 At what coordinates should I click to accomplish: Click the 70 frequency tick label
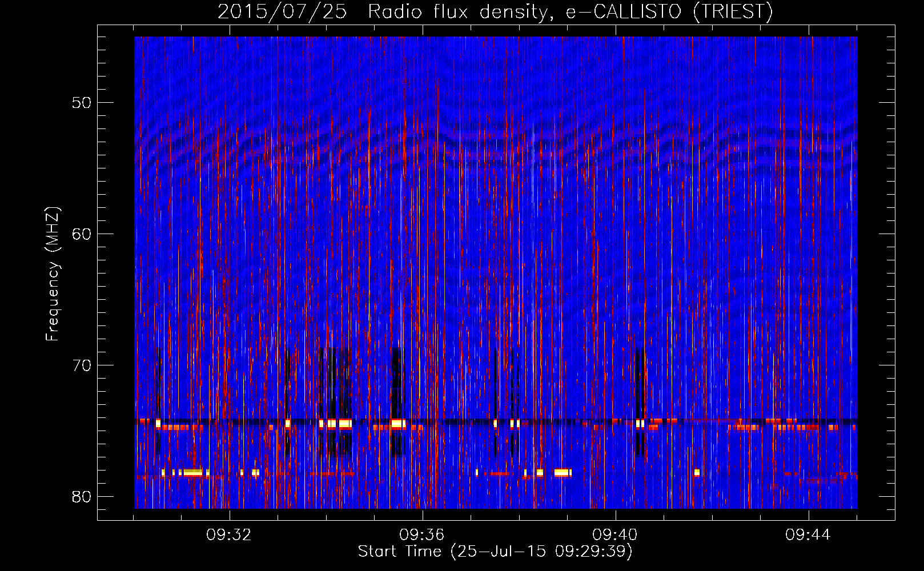(x=82, y=365)
